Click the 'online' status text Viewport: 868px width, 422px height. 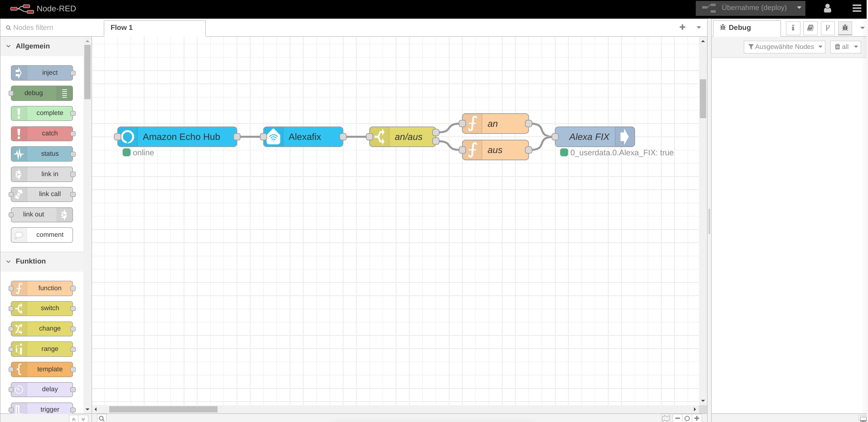click(x=143, y=153)
